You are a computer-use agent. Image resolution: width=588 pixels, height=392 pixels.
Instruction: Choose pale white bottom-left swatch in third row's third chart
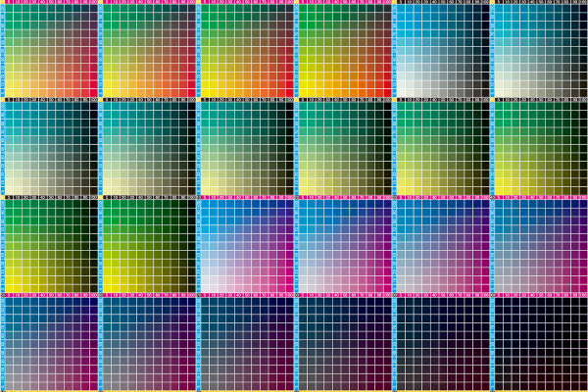(209, 288)
